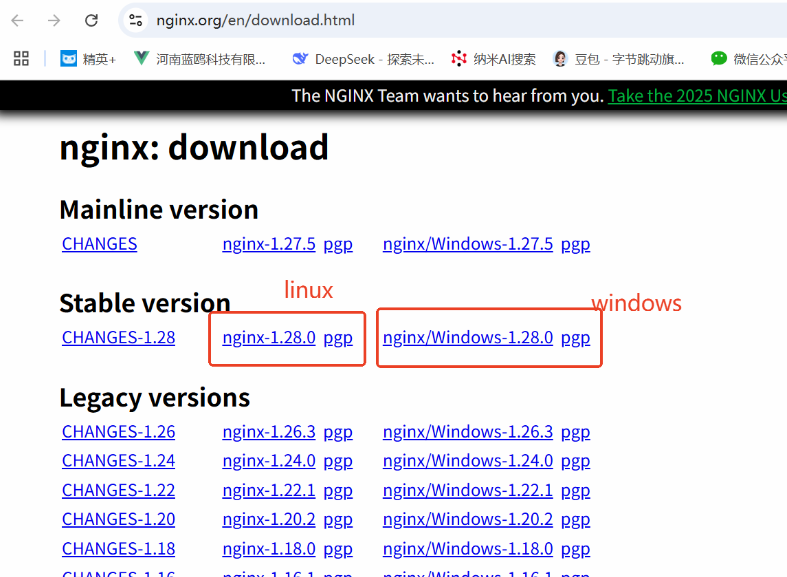The height and width of the screenshot is (577, 787).
Task: Download legacy nginx-1.20.2 source
Action: [269, 519]
